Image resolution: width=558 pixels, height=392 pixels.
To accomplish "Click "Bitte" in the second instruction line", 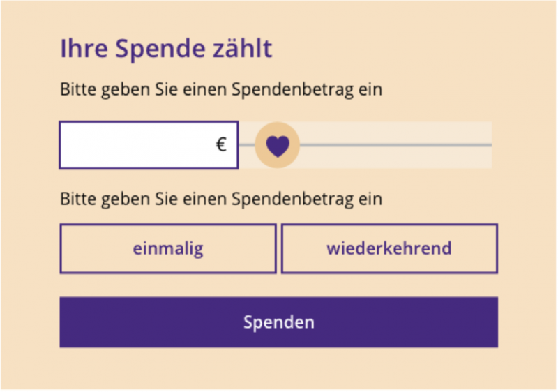I will tap(77, 199).
